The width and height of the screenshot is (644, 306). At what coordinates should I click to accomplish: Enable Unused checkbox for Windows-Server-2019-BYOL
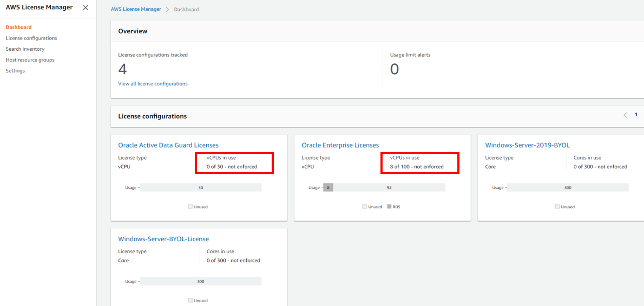[x=557, y=206]
